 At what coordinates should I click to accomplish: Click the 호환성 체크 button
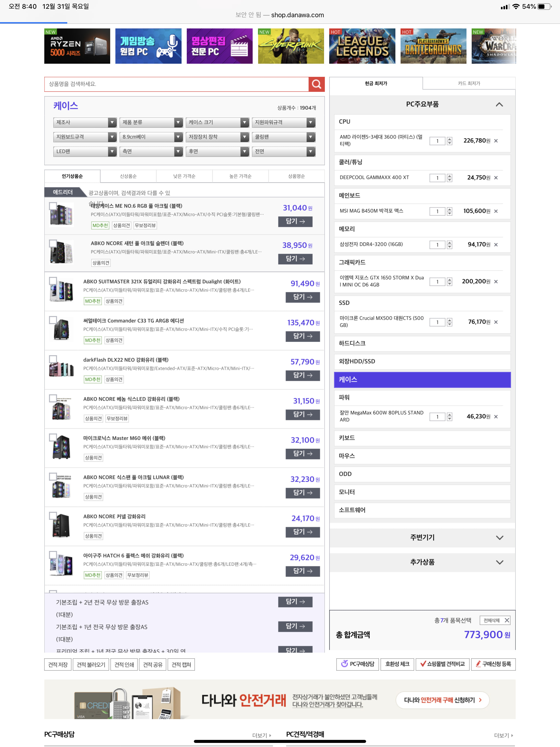[x=397, y=664]
